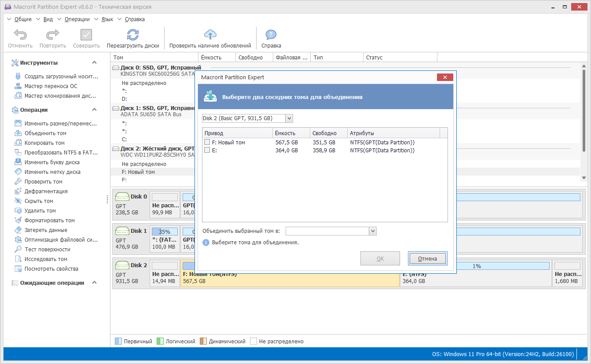
Task: Close the Macrorit Partition Expert dialog
Action: pos(445,77)
